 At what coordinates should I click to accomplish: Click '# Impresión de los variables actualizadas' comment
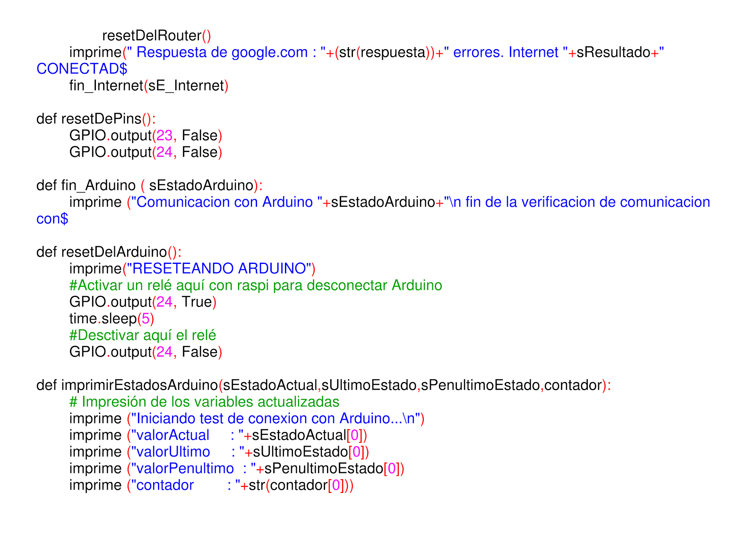tap(204, 402)
